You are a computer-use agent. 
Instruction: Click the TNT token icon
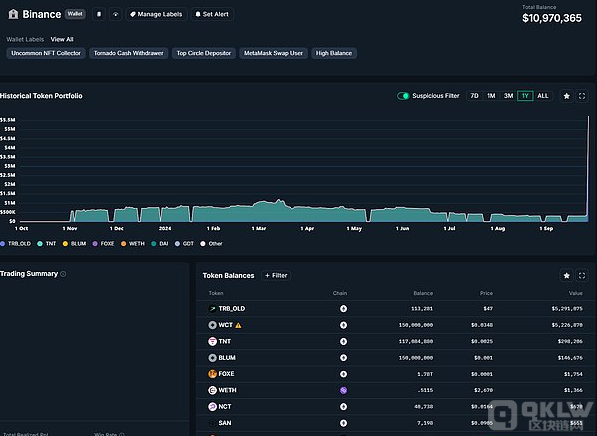(212, 342)
